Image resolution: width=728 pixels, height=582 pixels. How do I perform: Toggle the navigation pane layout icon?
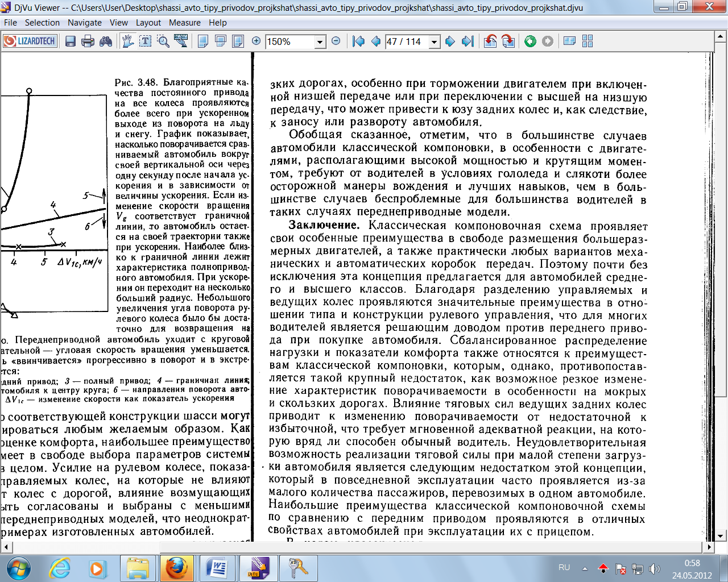pyautogui.click(x=570, y=41)
